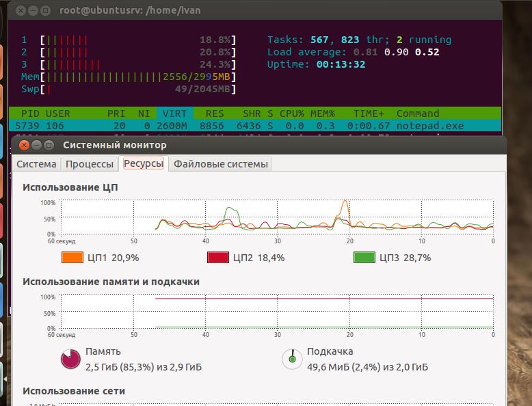Go to the Файловые системы tab
The image size is (532, 406).
[x=220, y=164]
